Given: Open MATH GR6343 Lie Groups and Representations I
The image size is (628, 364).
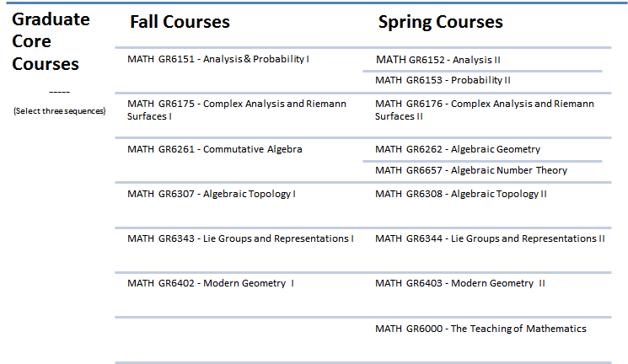Looking at the screenshot, I should click(240, 238).
